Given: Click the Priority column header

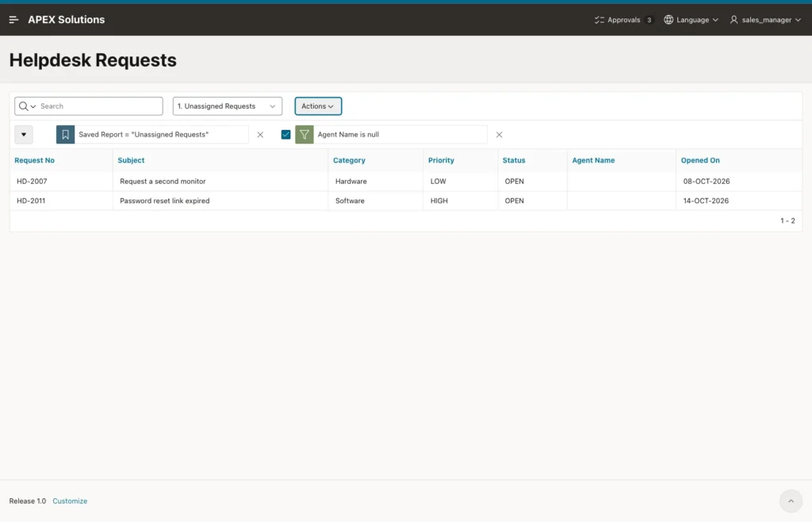Looking at the screenshot, I should pos(441,160).
